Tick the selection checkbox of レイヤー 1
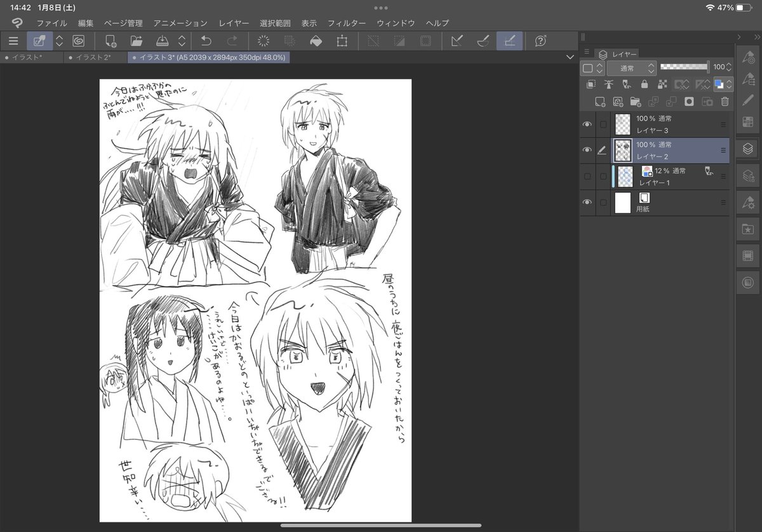Viewport: 762px width, 532px height. point(603,176)
